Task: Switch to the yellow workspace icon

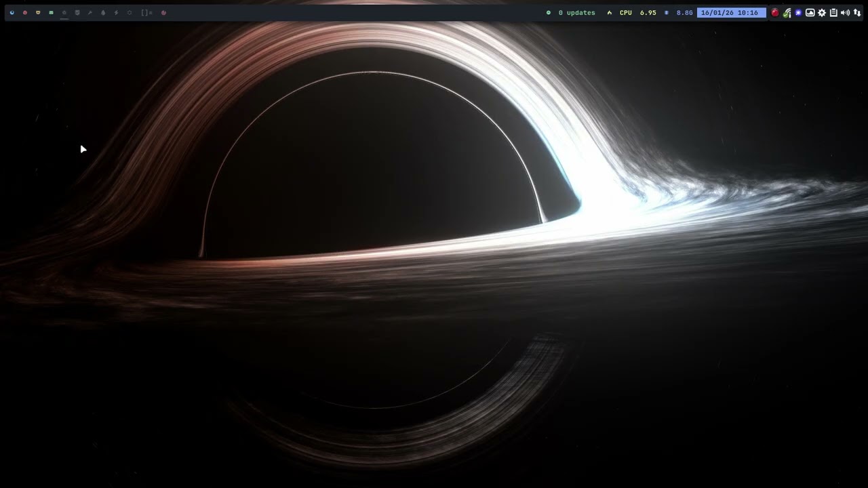Action: tap(38, 12)
